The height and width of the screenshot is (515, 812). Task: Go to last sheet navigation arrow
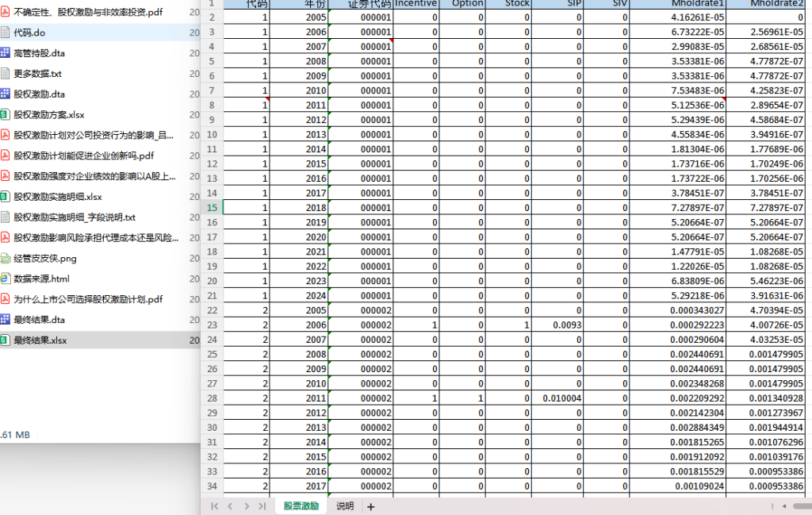click(x=262, y=506)
